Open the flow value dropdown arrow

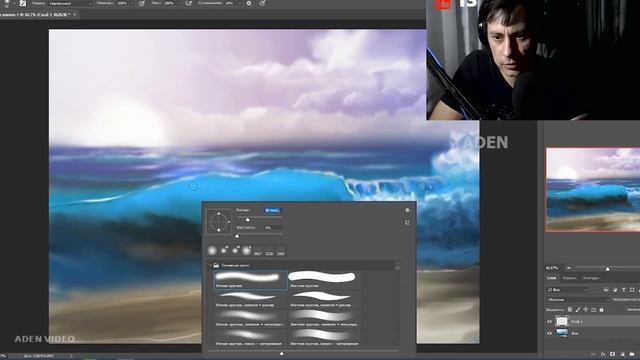click(x=179, y=3)
